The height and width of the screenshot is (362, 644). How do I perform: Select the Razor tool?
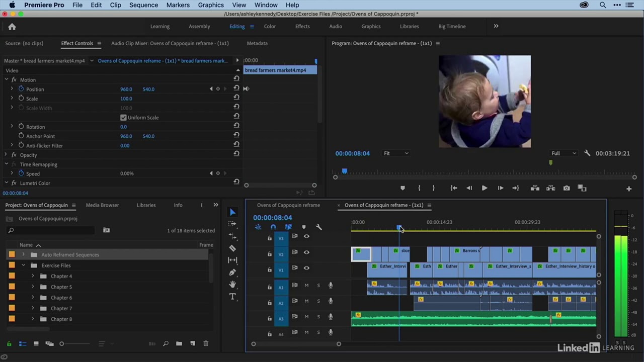point(232,248)
